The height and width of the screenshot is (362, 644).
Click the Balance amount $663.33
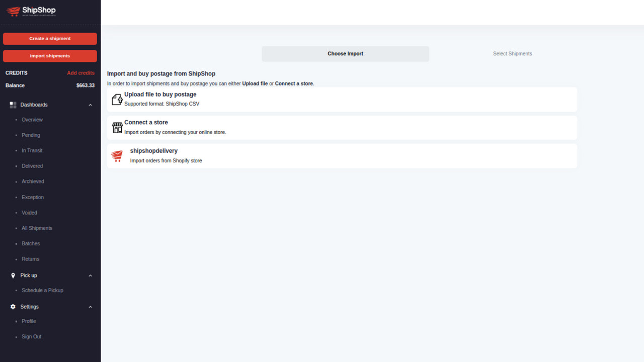point(87,85)
